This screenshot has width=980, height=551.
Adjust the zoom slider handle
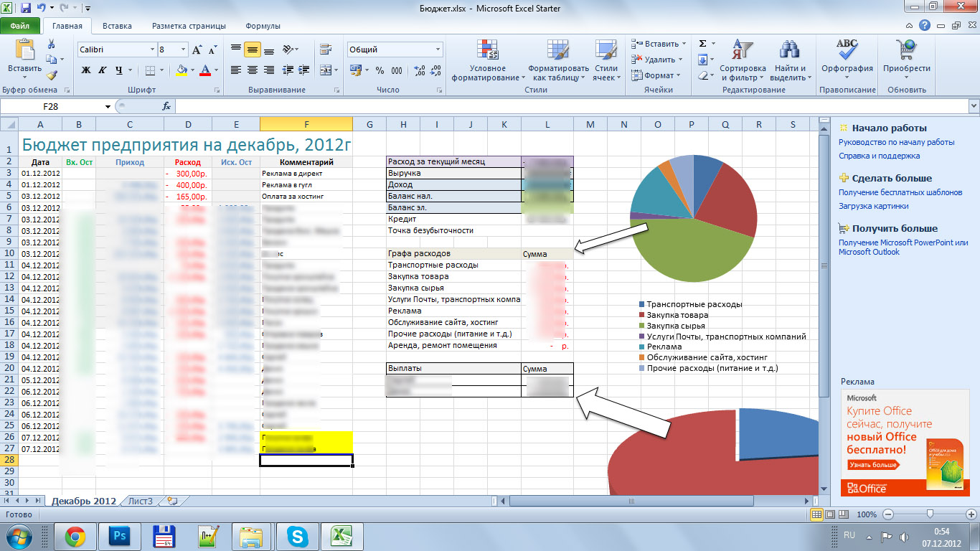(x=930, y=514)
